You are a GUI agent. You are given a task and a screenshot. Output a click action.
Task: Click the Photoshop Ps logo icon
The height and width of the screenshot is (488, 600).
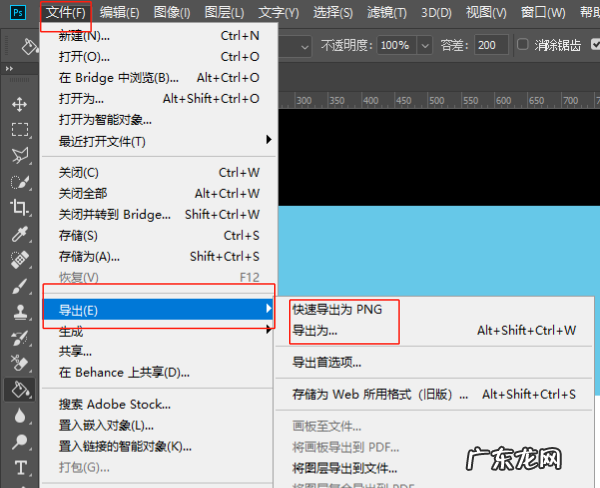[x=18, y=13]
